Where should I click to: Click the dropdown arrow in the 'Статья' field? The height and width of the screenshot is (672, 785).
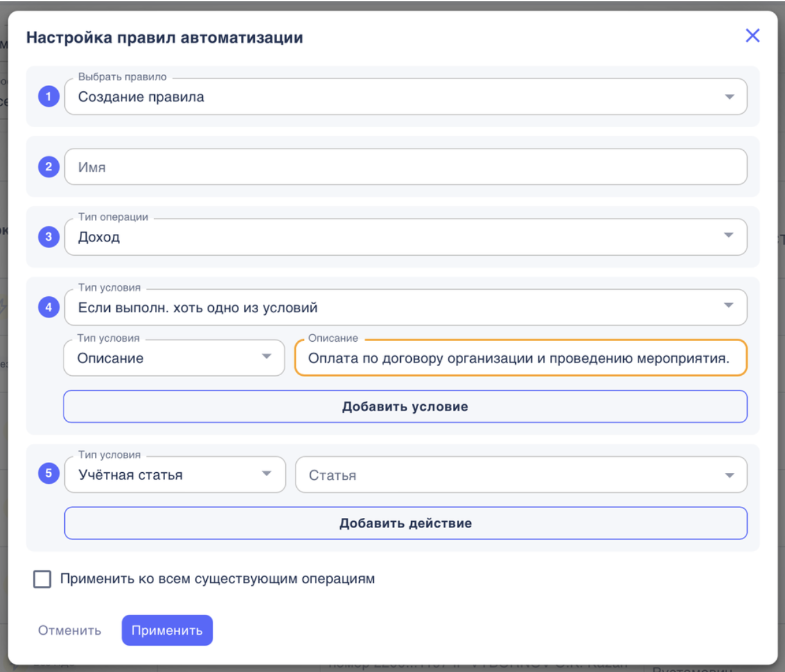(x=732, y=474)
